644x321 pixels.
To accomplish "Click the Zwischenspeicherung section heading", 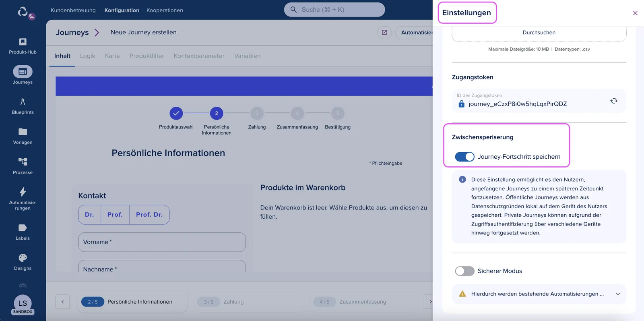I will 483,137.
